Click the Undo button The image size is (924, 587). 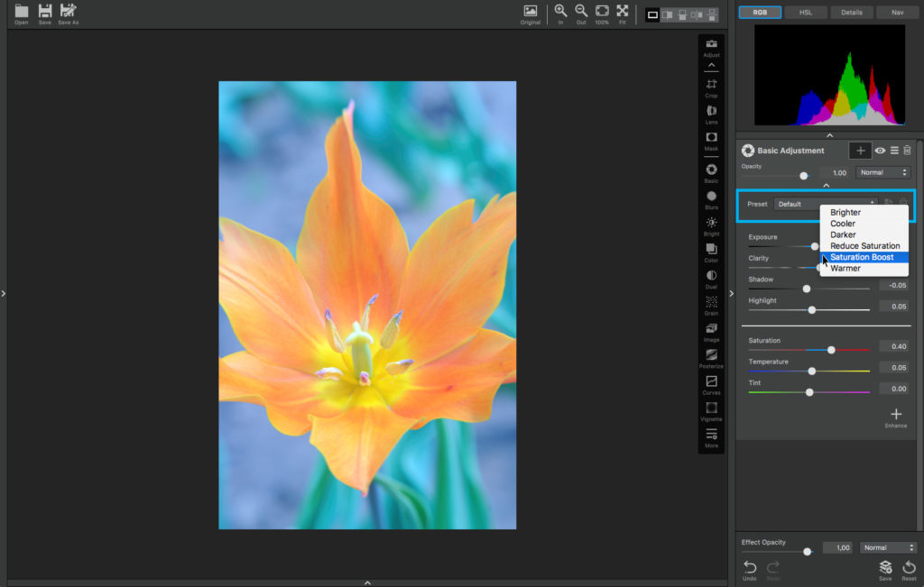pos(750,570)
